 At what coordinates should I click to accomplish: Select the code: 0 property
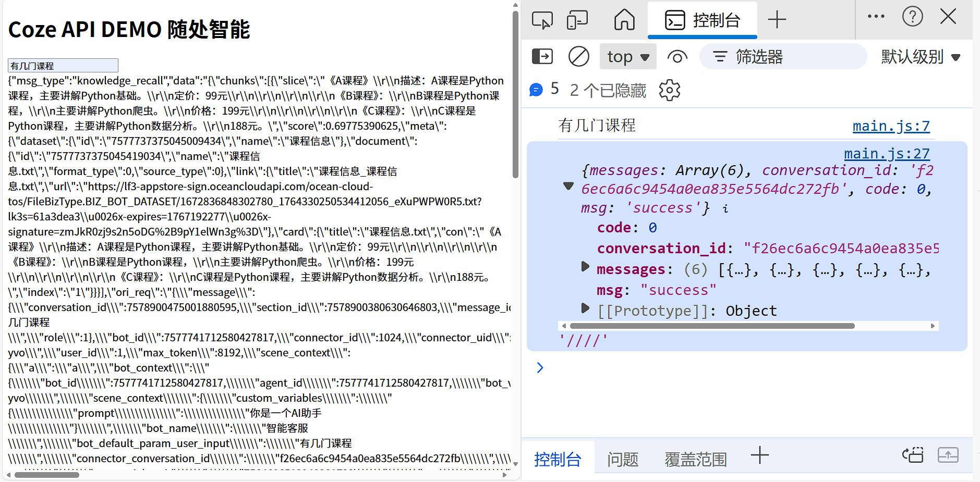point(627,228)
